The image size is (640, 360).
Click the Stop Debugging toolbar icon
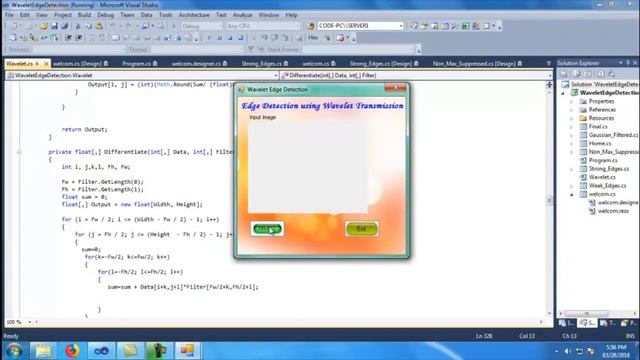coord(229,38)
